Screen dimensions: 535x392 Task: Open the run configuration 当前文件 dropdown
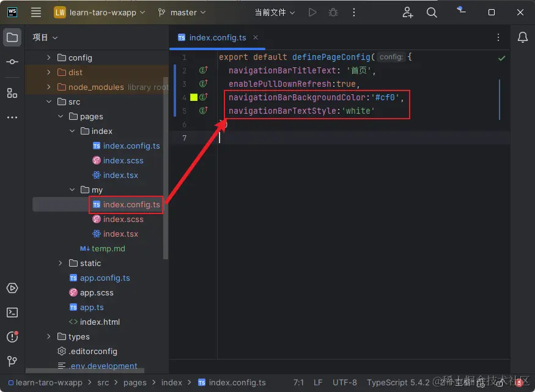(275, 12)
